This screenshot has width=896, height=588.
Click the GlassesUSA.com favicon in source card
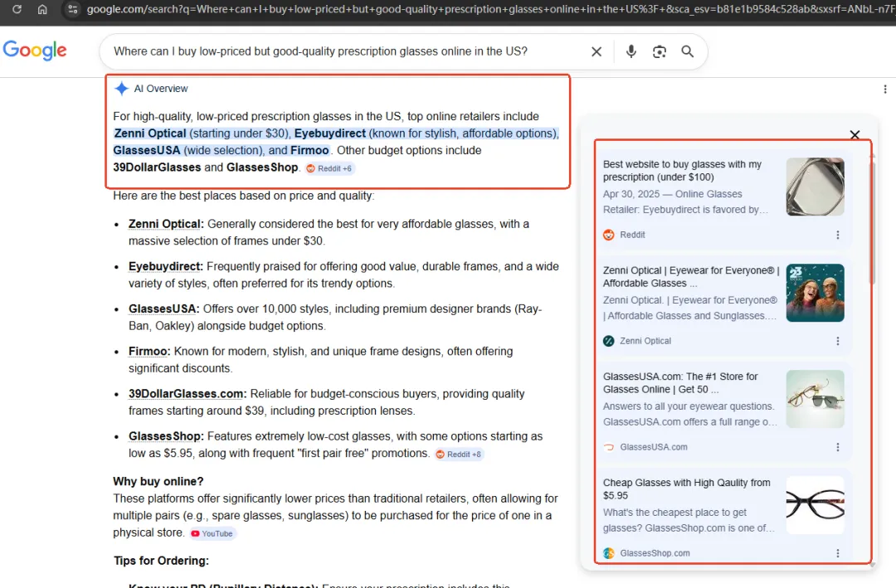[x=609, y=448]
